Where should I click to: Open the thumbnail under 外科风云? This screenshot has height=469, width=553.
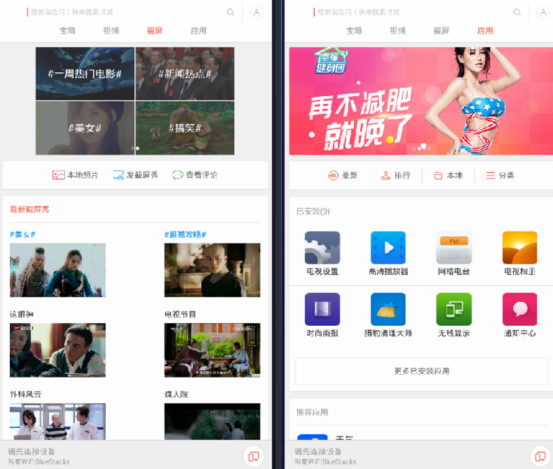58,421
